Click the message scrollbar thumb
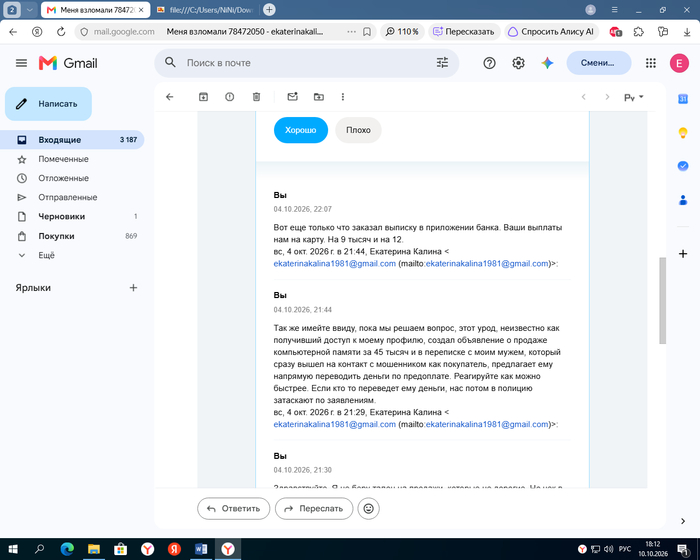The width and height of the screenshot is (700, 560). (662, 301)
